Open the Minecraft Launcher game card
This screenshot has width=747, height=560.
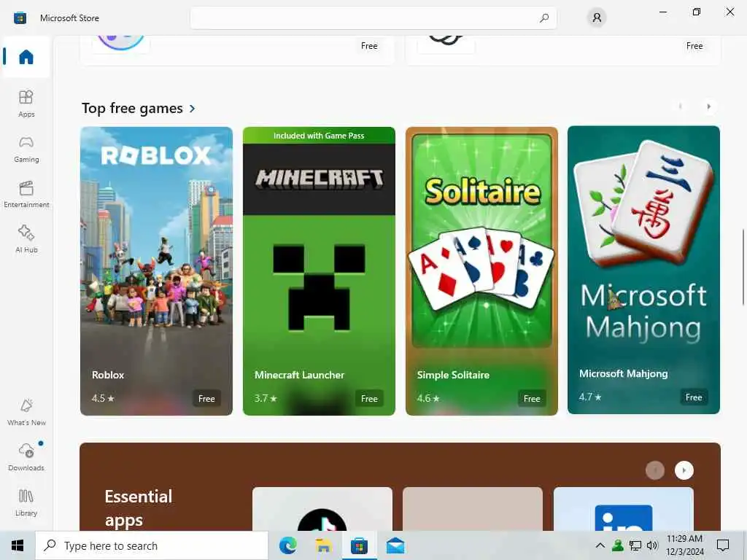click(x=319, y=271)
